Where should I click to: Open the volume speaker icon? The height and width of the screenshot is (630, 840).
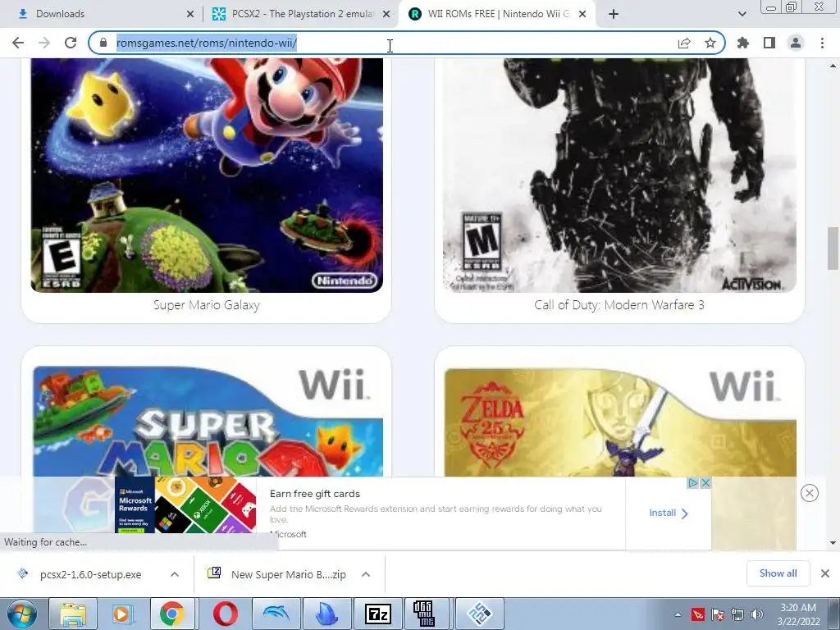tap(757, 614)
